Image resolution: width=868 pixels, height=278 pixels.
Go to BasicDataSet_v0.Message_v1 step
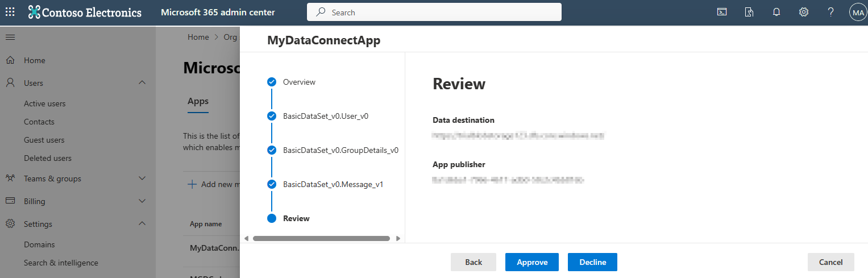[x=333, y=184]
